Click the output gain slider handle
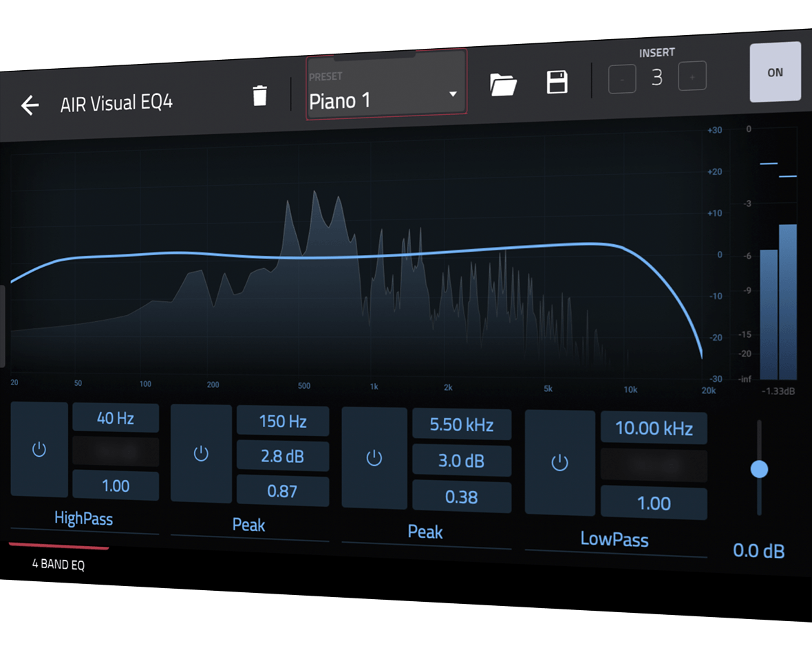The image size is (812, 650). pos(759,469)
